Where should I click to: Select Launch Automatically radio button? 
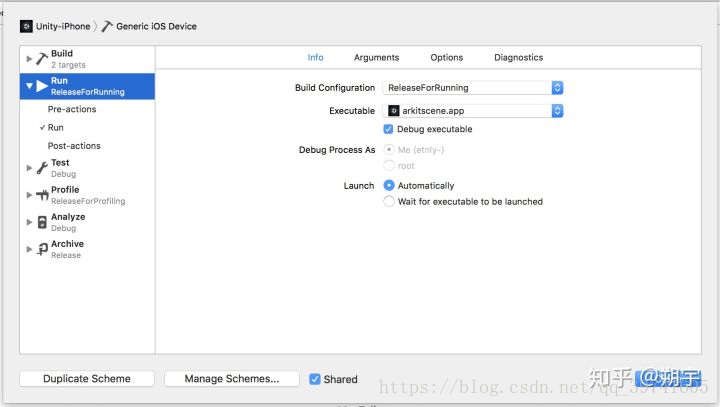point(389,185)
